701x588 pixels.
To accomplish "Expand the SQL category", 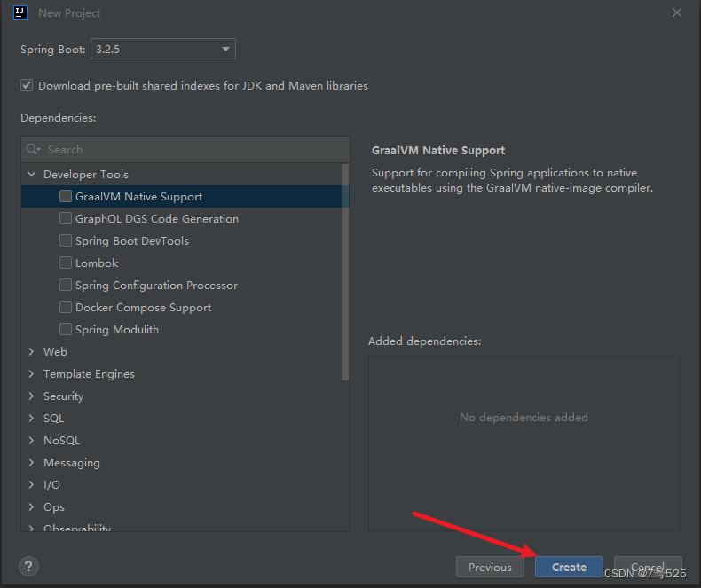I will pyautogui.click(x=31, y=419).
